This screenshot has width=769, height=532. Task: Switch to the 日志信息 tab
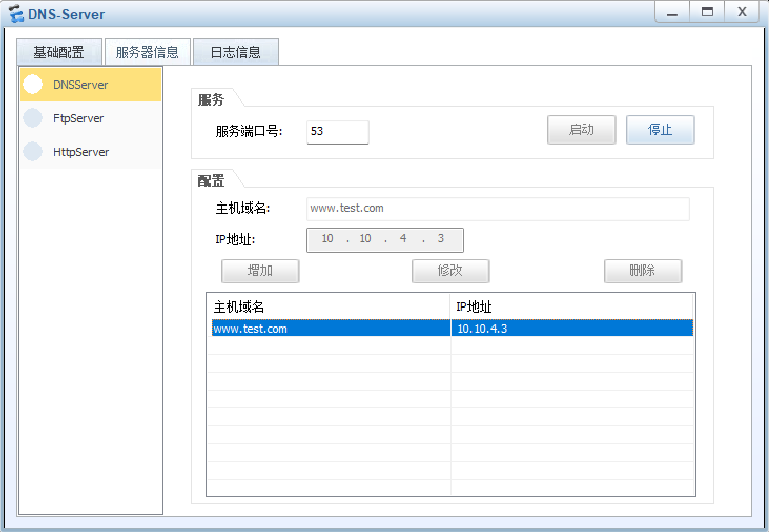[235, 52]
